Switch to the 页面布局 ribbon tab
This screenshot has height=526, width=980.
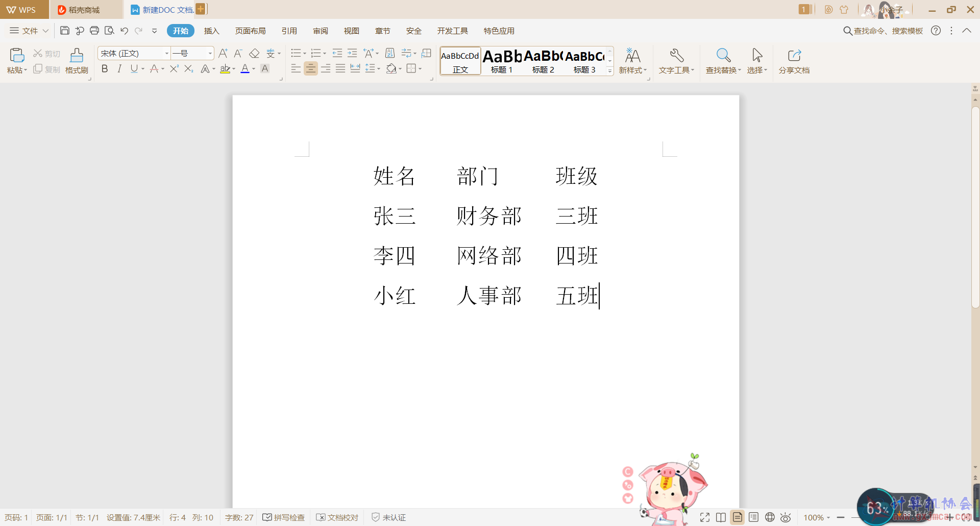[x=251, y=31]
